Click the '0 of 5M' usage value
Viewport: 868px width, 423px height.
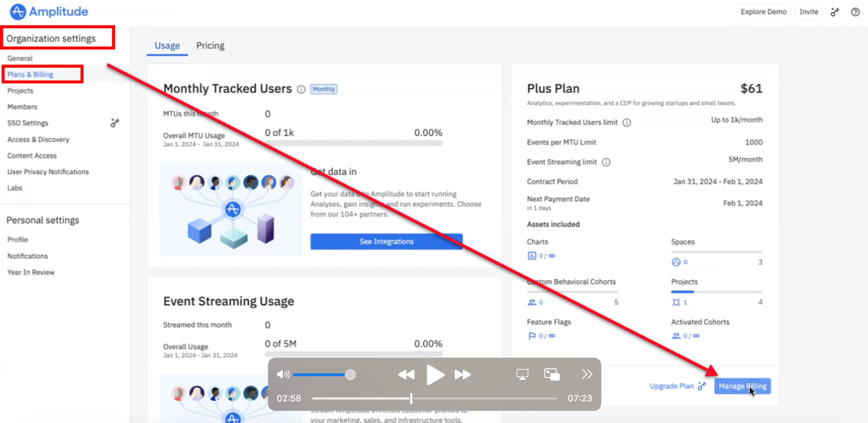click(280, 344)
